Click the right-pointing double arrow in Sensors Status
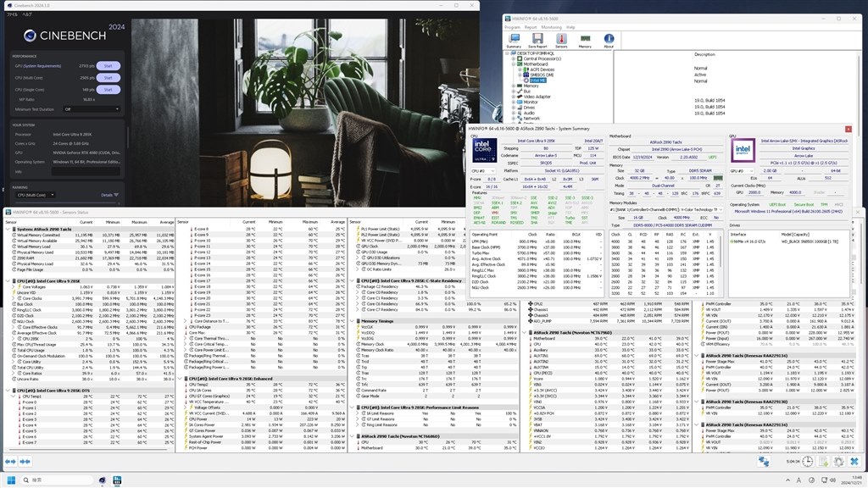Screen dimensions: 868x488 [25, 461]
